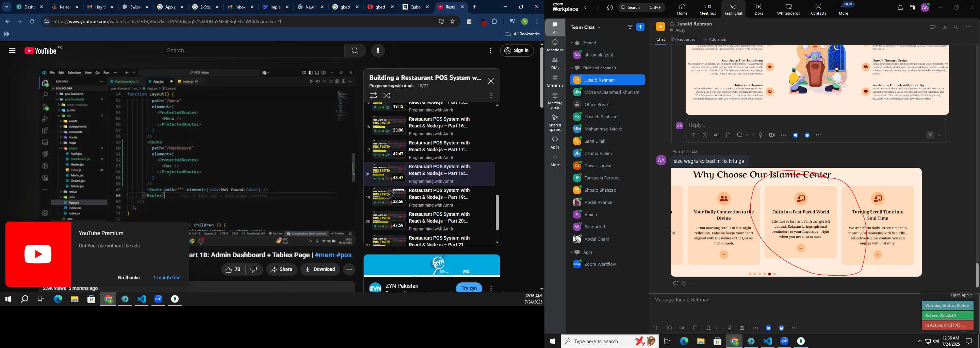The image size is (980, 348).
Task: Click Add a tab in chat
Action: pos(715,39)
